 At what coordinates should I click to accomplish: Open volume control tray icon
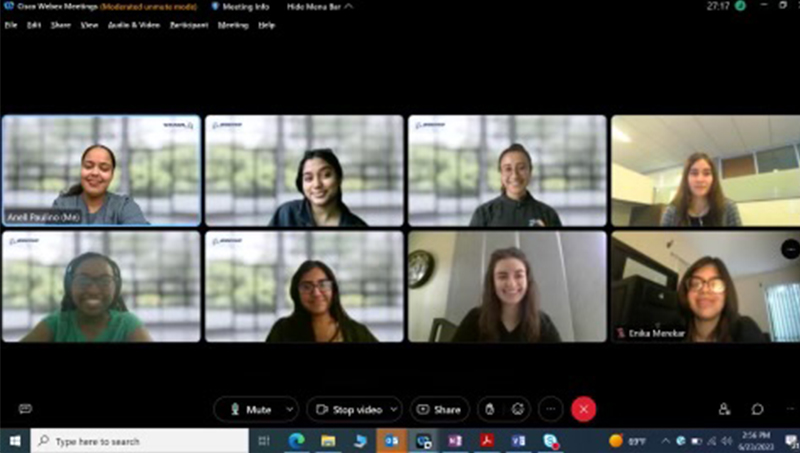(x=727, y=441)
